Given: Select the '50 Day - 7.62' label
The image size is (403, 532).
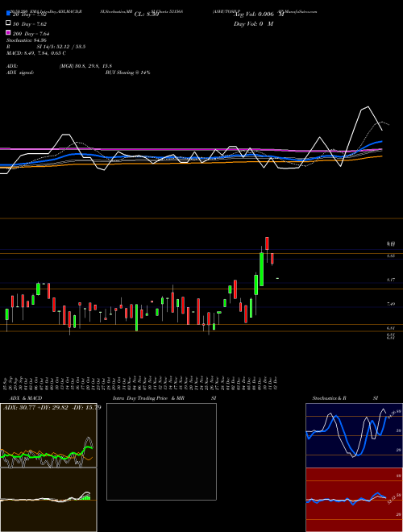Looking at the screenshot, I should 30,24.
